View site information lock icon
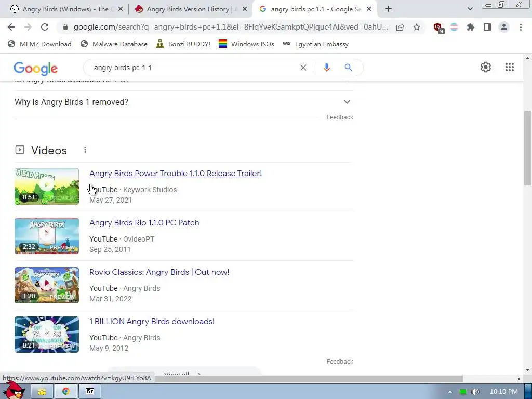The width and height of the screenshot is (532, 399). tap(65, 27)
